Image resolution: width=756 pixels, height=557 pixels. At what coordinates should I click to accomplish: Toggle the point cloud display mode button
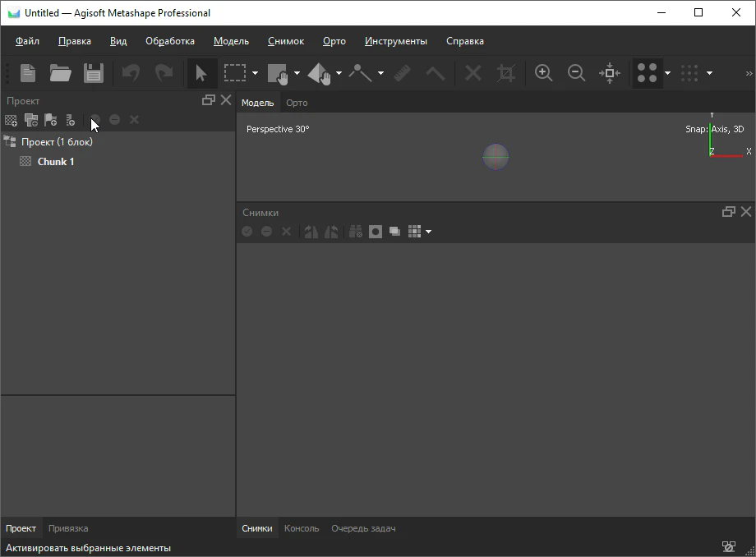click(648, 73)
